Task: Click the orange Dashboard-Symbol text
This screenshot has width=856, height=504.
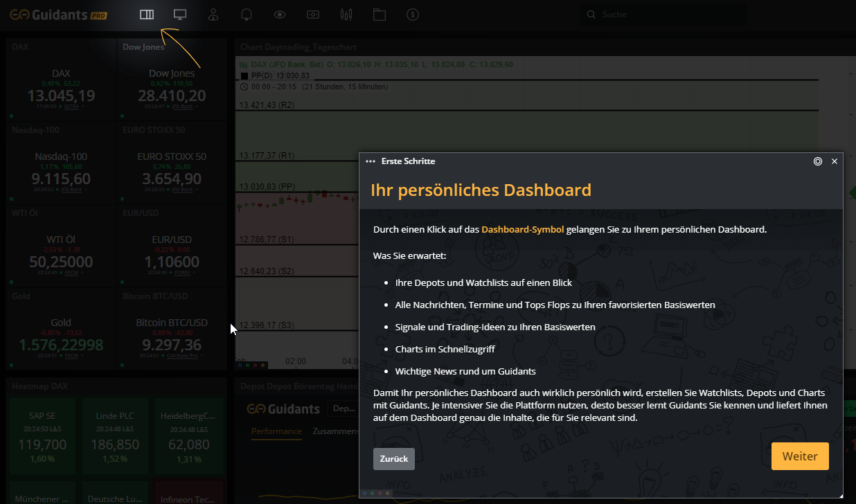Action: [523, 229]
